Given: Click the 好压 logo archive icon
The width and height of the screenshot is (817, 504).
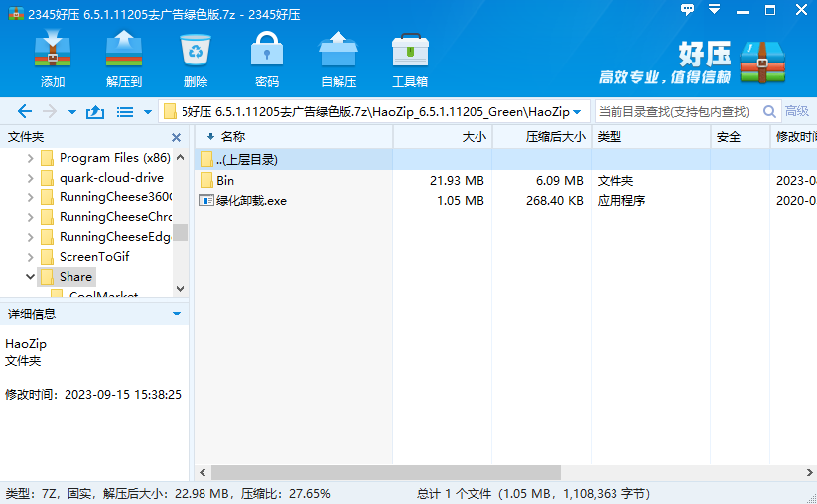Looking at the screenshot, I should pyautogui.click(x=762, y=63).
